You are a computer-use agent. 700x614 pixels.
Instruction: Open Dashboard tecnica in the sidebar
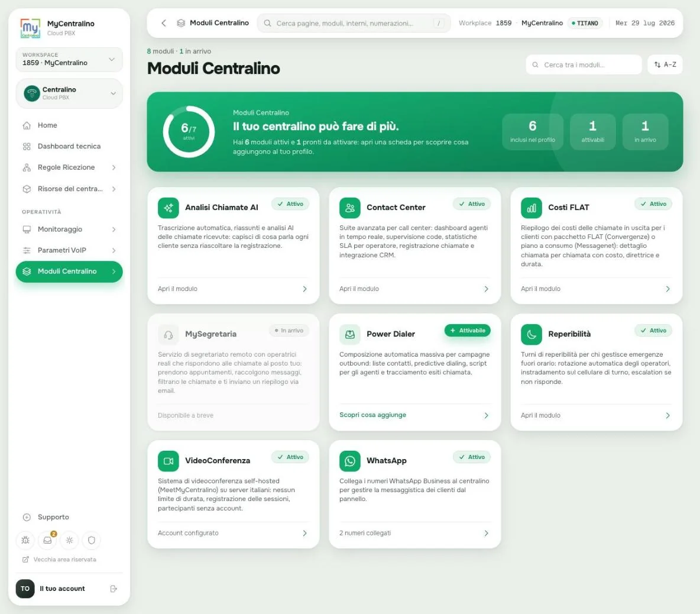tap(69, 147)
